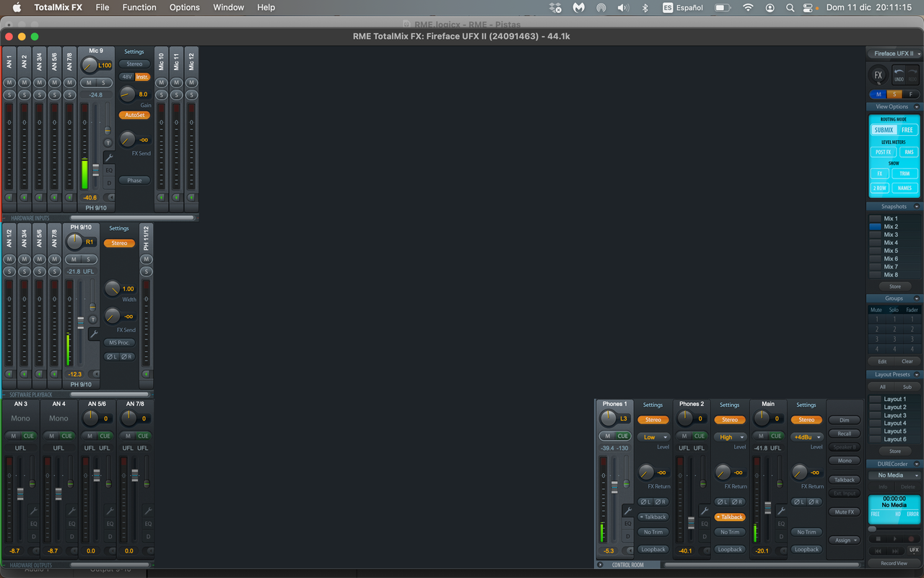The height and width of the screenshot is (578, 924).
Task: Select Layout 1 preset
Action: click(x=895, y=399)
